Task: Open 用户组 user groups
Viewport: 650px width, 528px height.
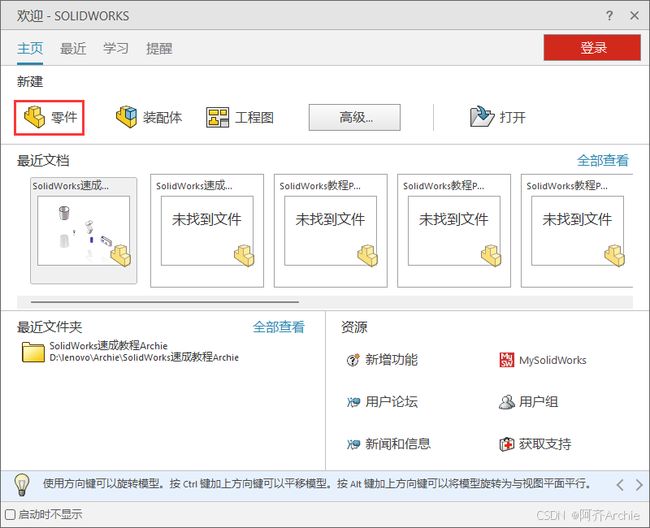Action: click(528, 402)
